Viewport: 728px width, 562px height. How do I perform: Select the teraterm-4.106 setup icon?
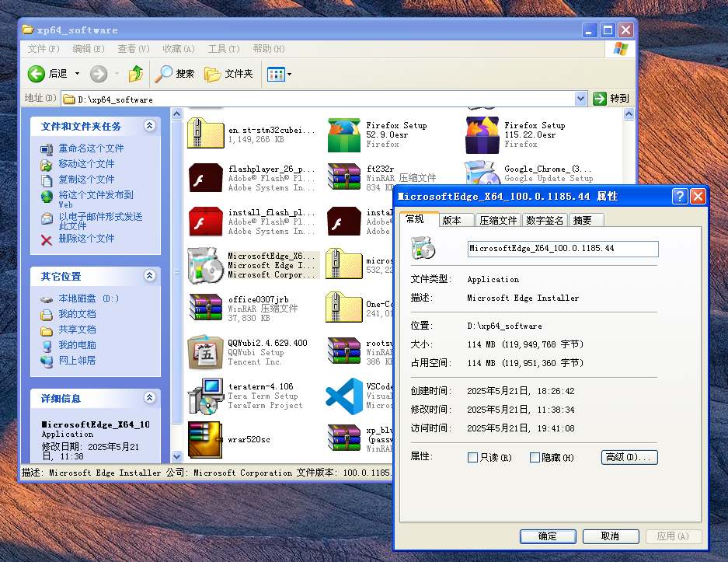[206, 396]
